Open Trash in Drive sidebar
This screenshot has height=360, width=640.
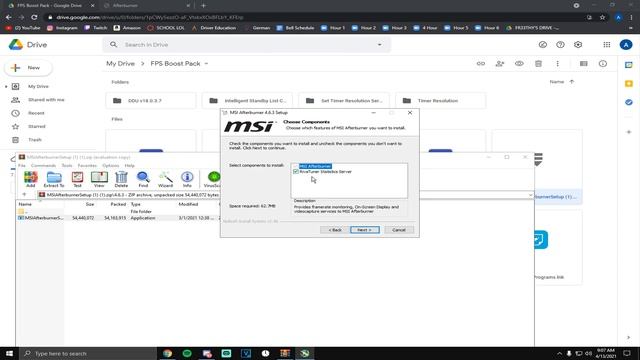[x=35, y=140]
